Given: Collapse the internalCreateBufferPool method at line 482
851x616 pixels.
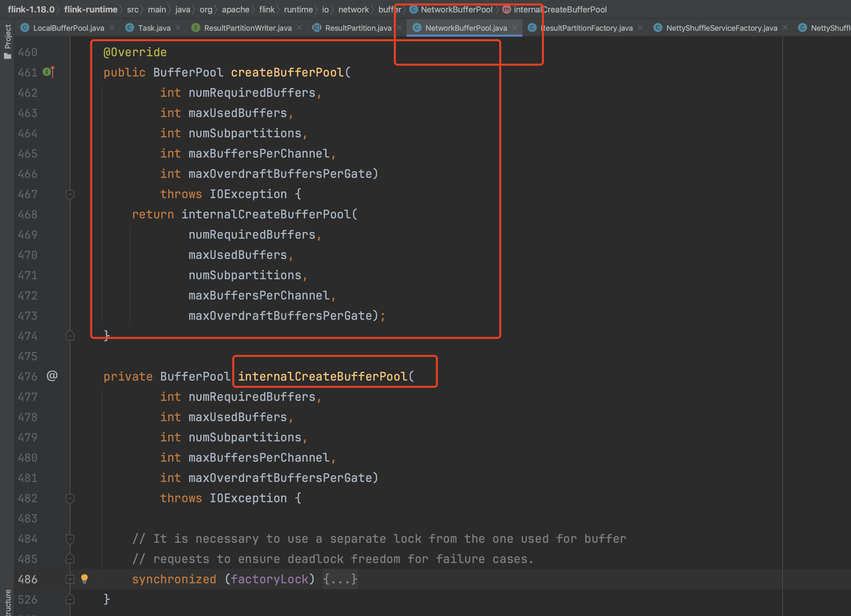Looking at the screenshot, I should pos(70,498).
